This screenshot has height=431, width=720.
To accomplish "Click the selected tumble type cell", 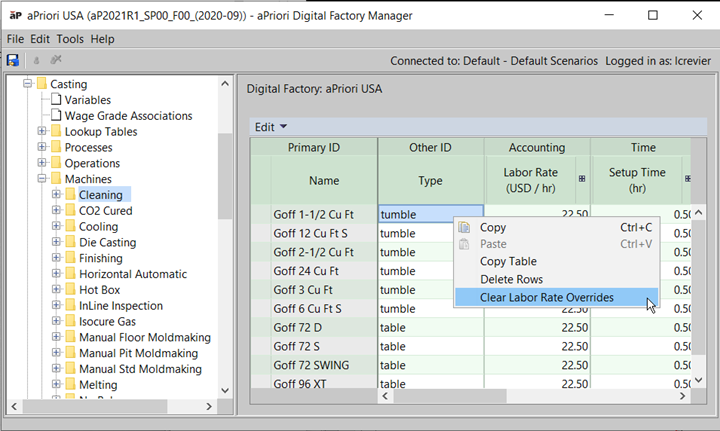I will click(x=430, y=214).
